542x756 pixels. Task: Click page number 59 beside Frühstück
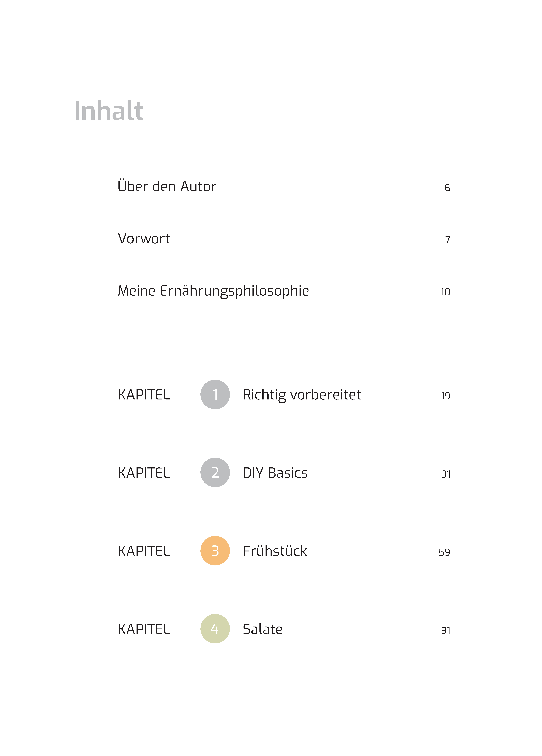[444, 552]
